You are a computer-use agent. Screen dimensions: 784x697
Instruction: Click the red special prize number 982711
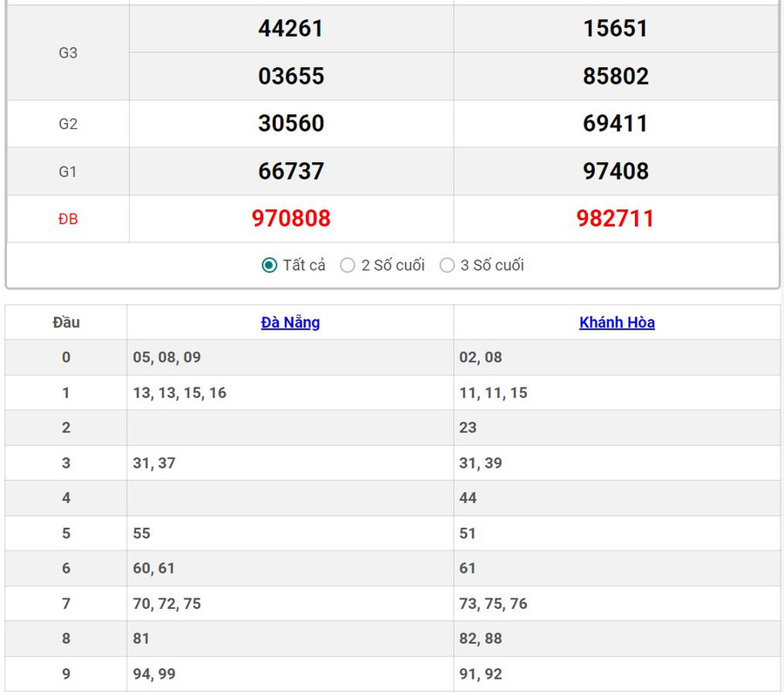coord(615,218)
